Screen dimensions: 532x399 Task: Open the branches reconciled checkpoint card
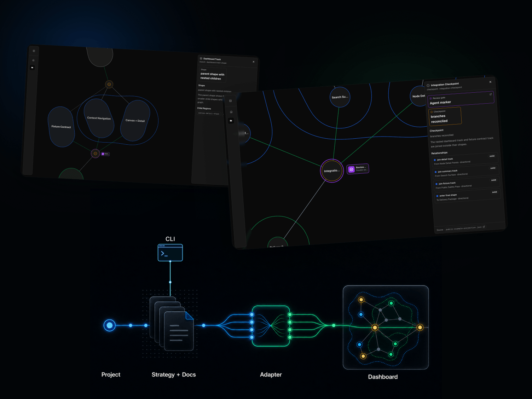(445, 116)
